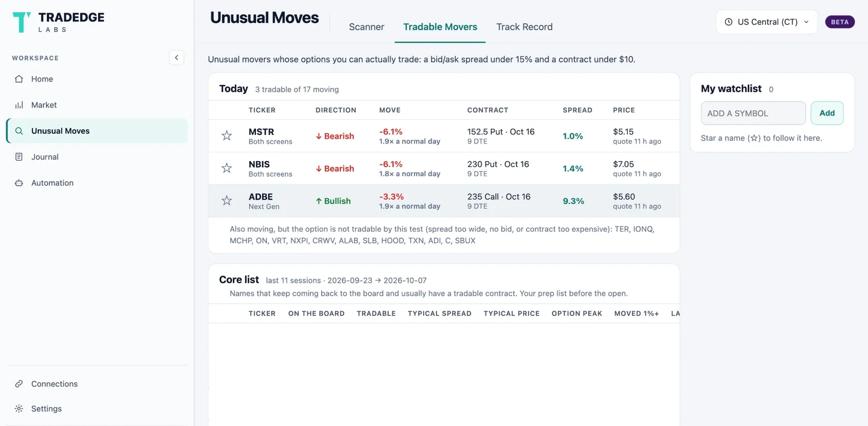Go to the Market section label
Screen dimensions: 868x426
click(x=44, y=105)
